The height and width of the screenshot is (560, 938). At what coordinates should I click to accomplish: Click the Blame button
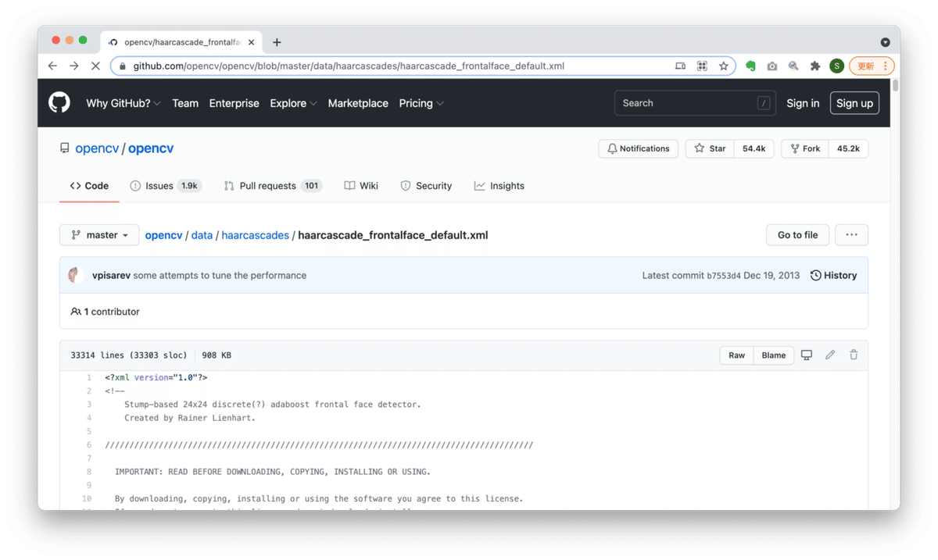(774, 355)
